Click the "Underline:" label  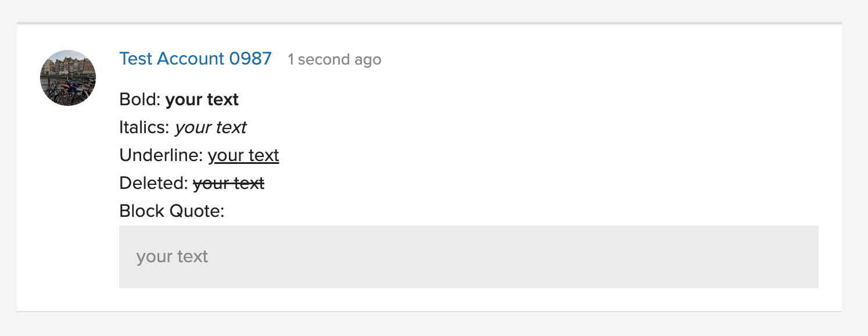[x=162, y=155]
